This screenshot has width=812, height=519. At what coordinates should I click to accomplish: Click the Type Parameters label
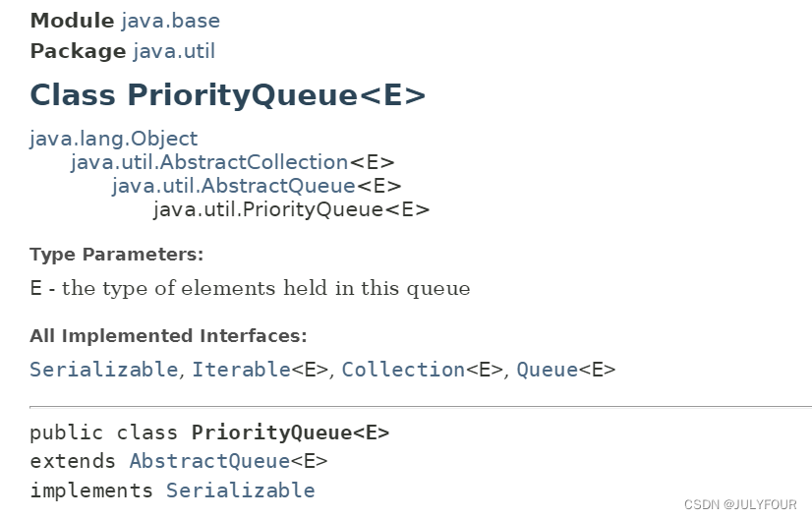click(116, 255)
